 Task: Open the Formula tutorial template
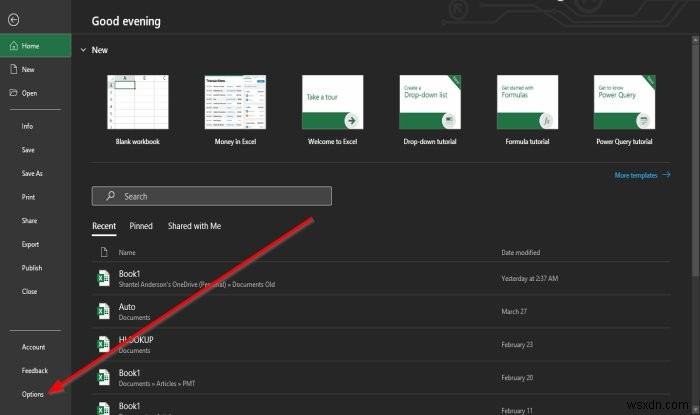click(527, 110)
